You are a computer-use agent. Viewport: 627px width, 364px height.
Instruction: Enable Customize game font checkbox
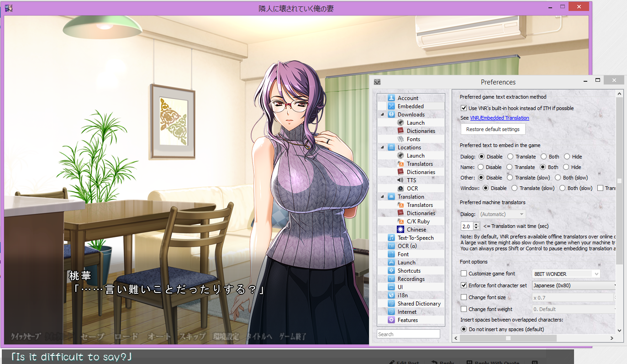point(464,274)
